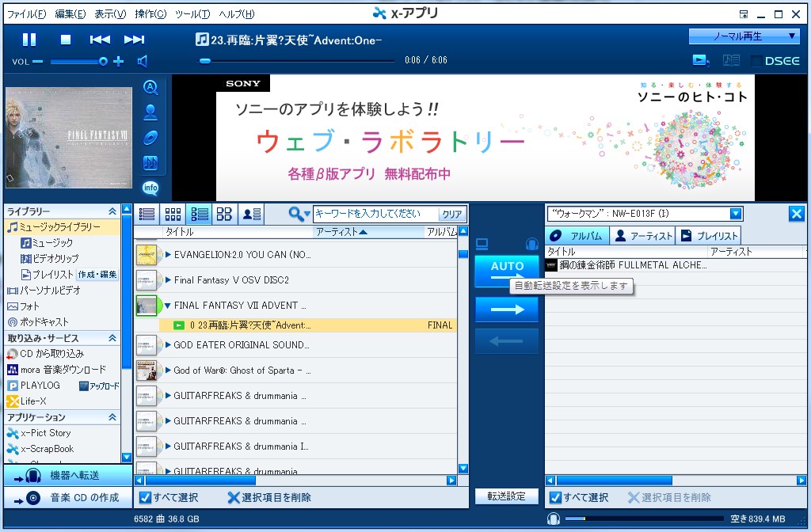This screenshot has height=532, width=811.
Task: Open CD から取り込み
Action: click(45, 354)
